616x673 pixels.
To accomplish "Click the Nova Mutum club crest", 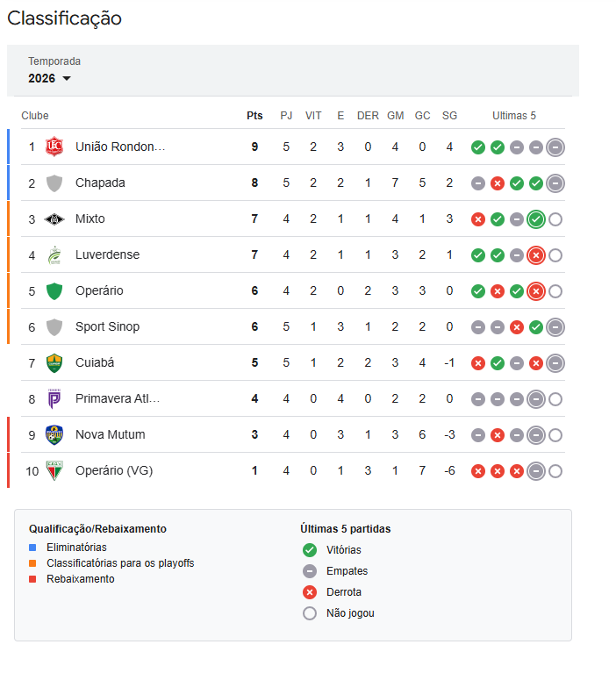I will tap(54, 434).
